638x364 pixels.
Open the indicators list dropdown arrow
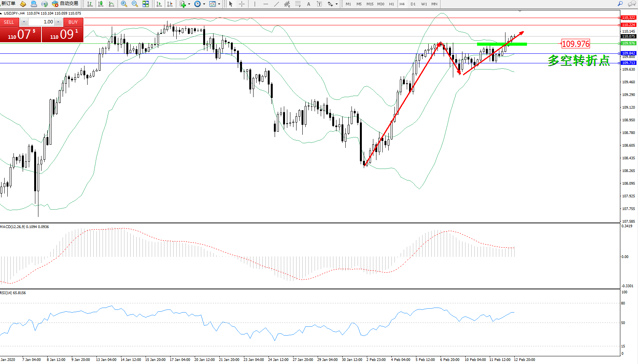click(x=189, y=4)
